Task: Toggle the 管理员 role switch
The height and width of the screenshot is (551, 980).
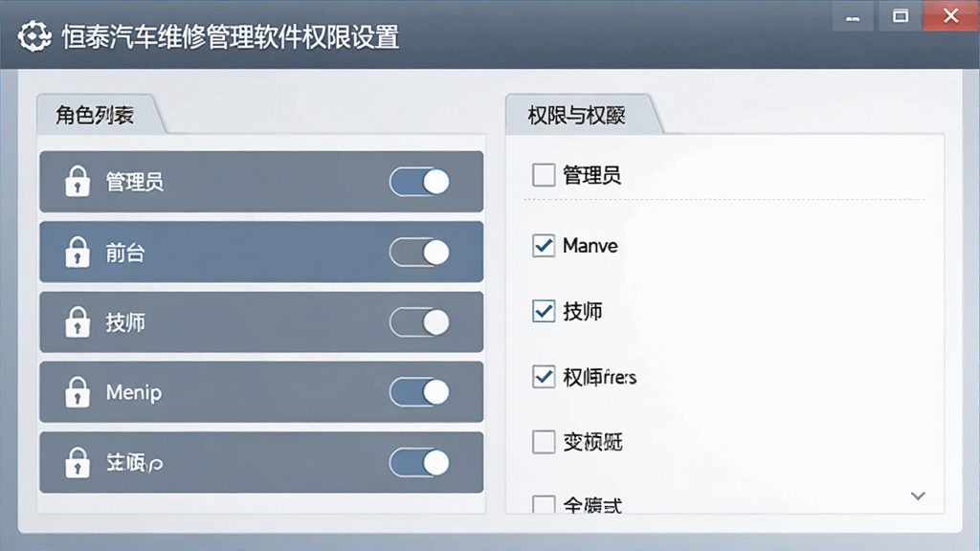Action: (x=419, y=183)
